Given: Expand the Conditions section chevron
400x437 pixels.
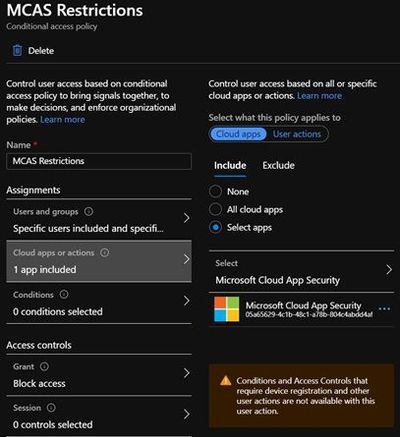Looking at the screenshot, I should pos(187,301).
